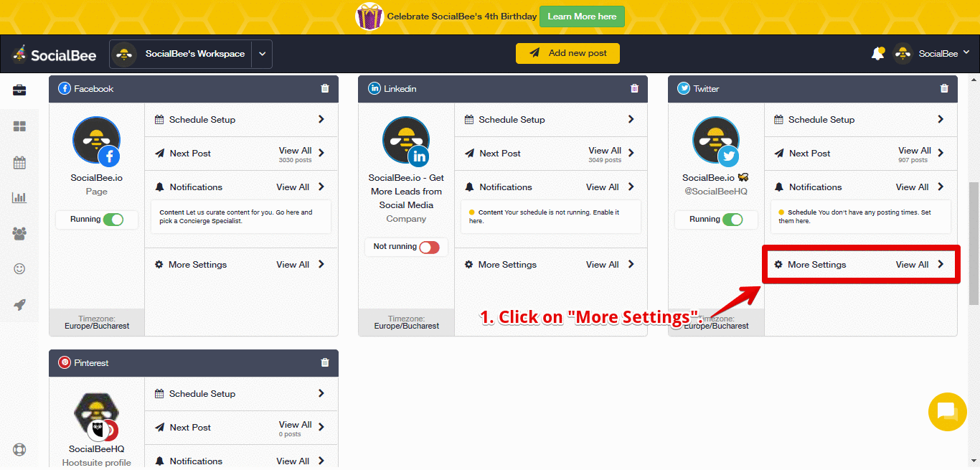Viewport: 980px width, 470px height.
Task: View All Linkedin more settings
Action: click(603, 265)
